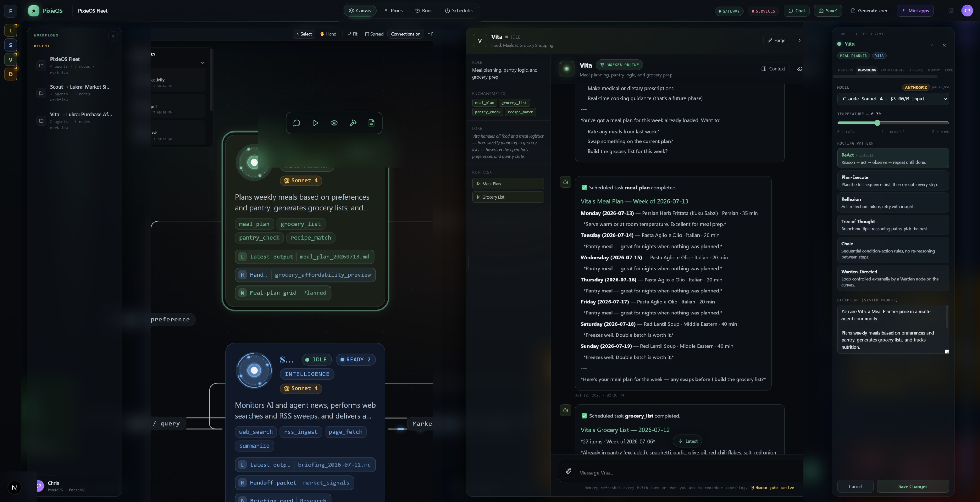Open pixie L in left rail

click(x=11, y=30)
